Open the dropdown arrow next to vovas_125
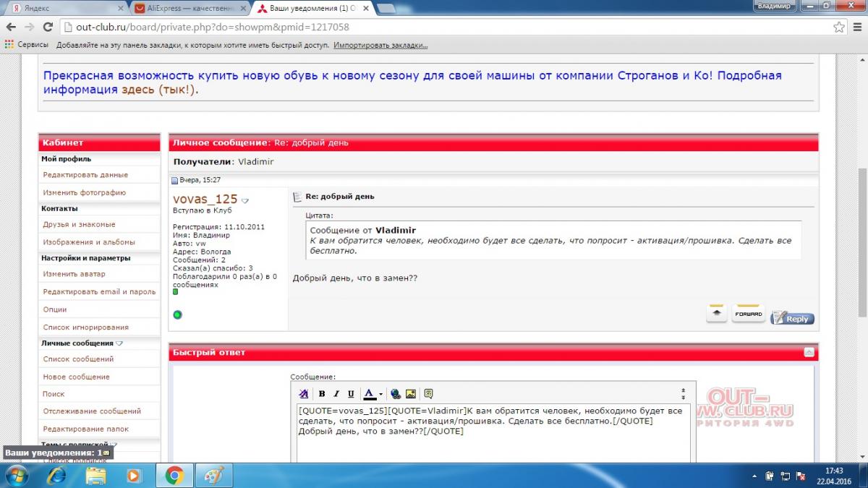The height and width of the screenshot is (488, 868). click(x=245, y=200)
